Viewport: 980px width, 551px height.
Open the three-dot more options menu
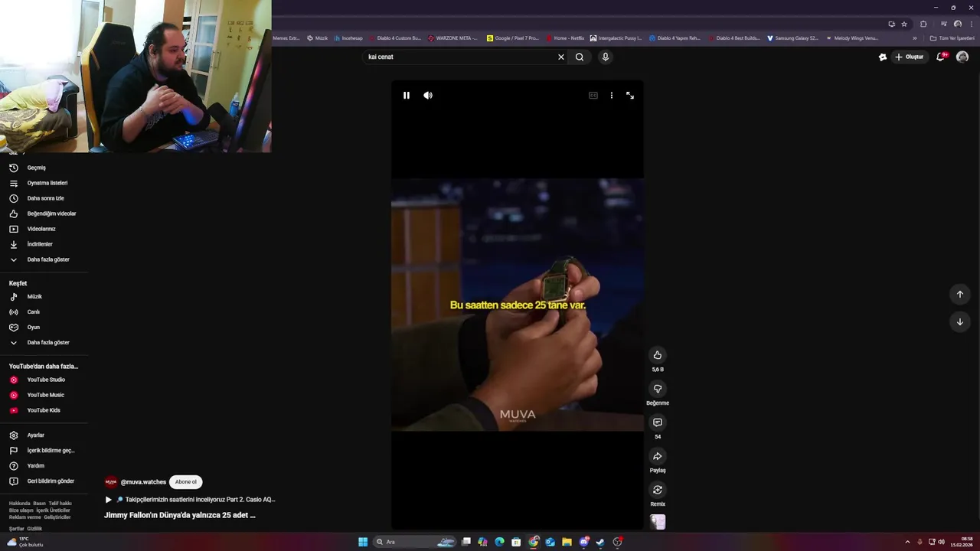(x=611, y=96)
